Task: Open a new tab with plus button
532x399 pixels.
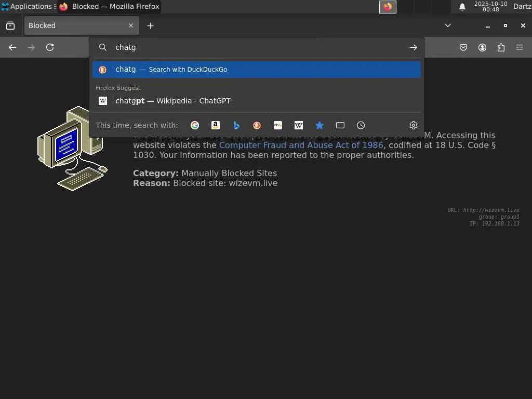Action: coord(150,26)
